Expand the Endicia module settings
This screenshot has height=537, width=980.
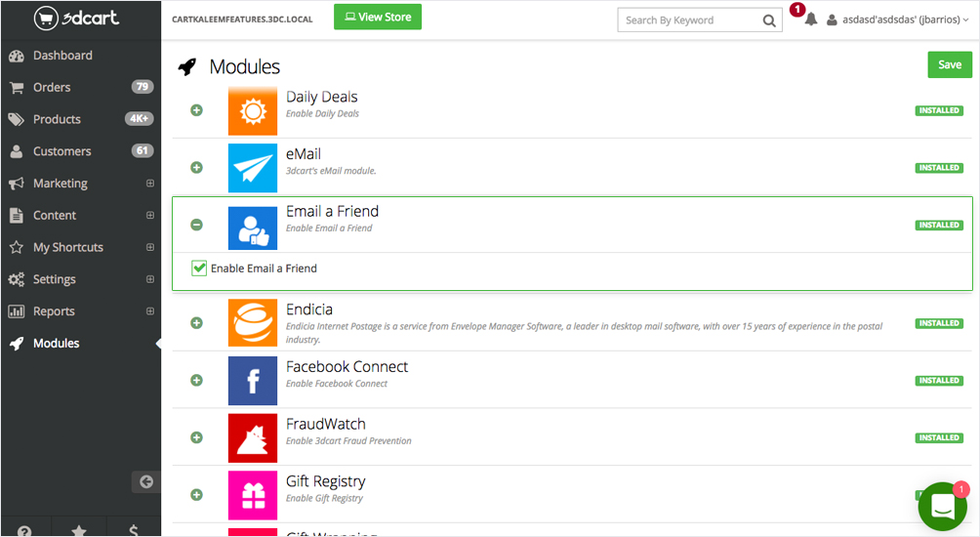[196, 323]
